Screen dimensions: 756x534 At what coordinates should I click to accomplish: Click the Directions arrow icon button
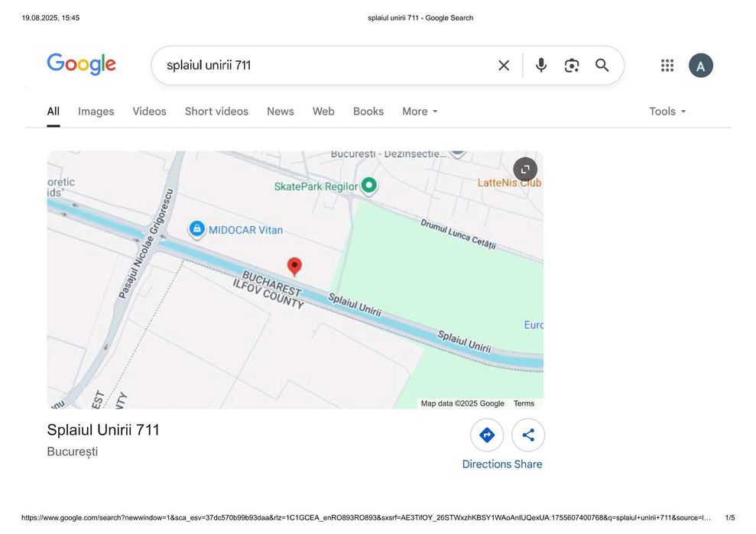pos(487,435)
